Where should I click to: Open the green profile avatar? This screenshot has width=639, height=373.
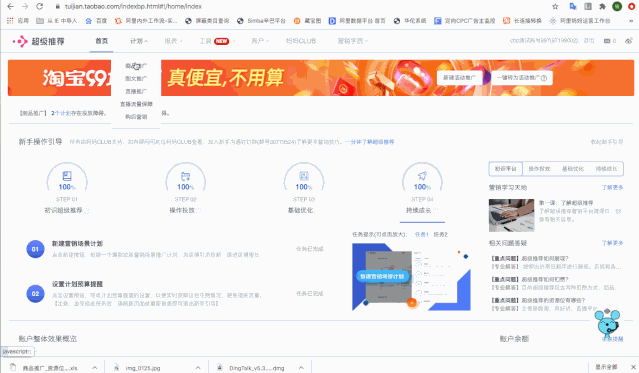[617, 7]
